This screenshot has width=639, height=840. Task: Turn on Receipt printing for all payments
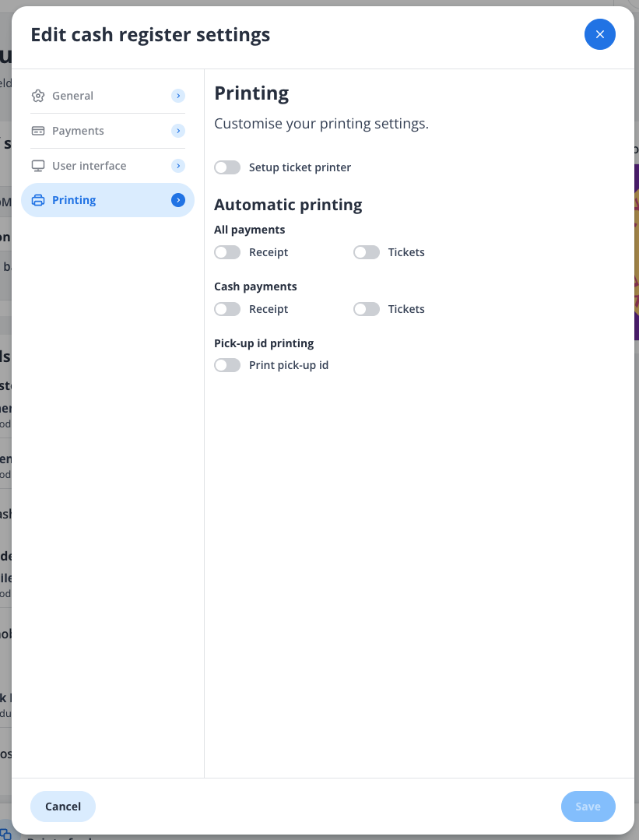[x=227, y=251]
